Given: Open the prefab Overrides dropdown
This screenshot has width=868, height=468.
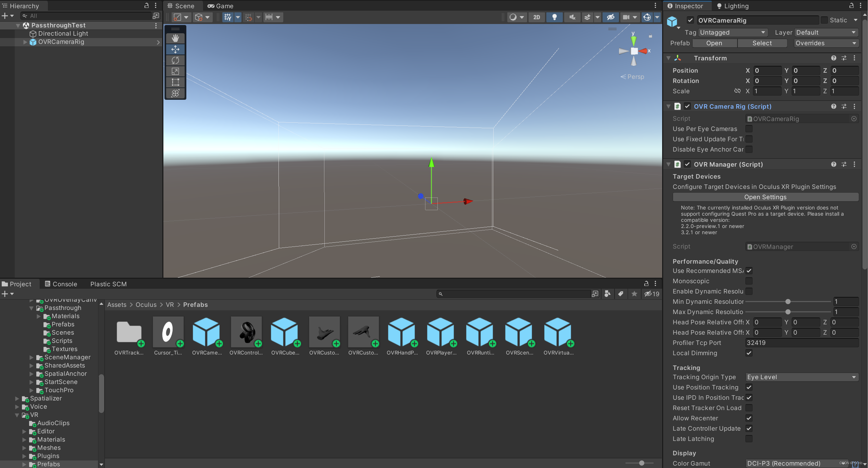Looking at the screenshot, I should pyautogui.click(x=826, y=43).
